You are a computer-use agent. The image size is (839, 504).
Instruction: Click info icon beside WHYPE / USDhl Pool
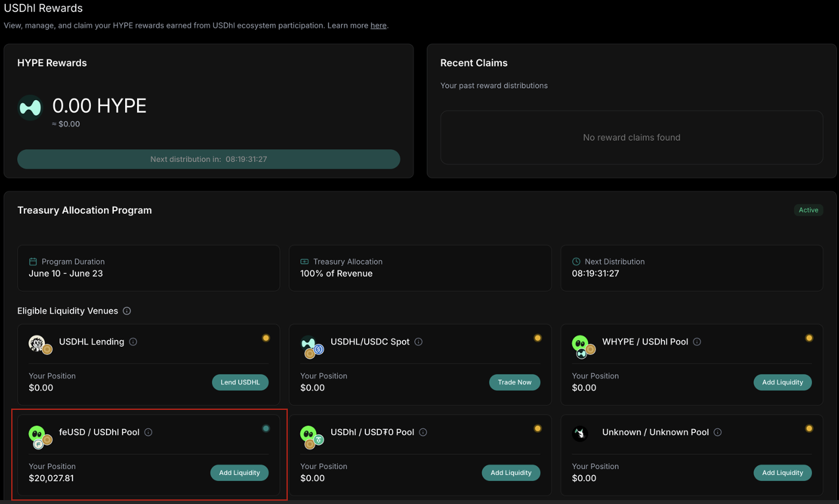point(697,342)
